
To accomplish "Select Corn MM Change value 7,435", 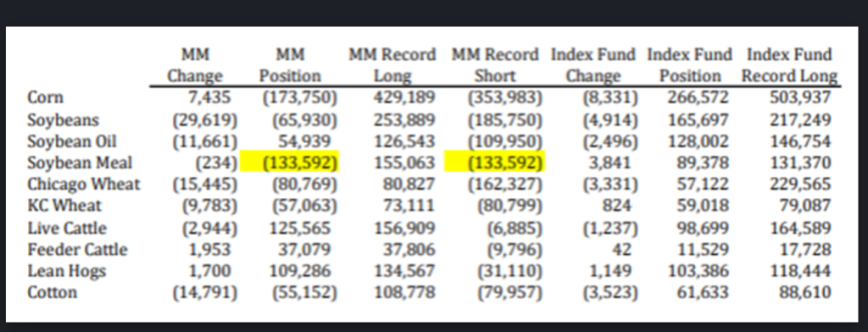I will (209, 98).
